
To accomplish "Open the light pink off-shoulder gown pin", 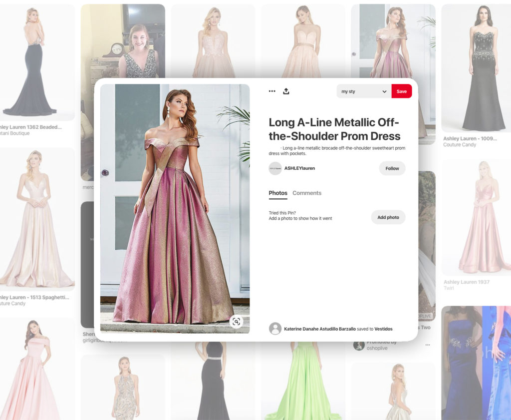I will point(37,369).
